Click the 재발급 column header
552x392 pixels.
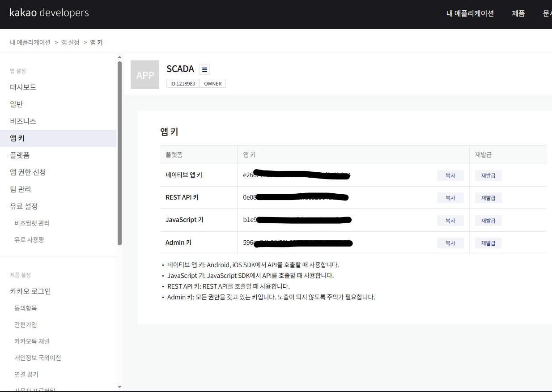pos(484,155)
